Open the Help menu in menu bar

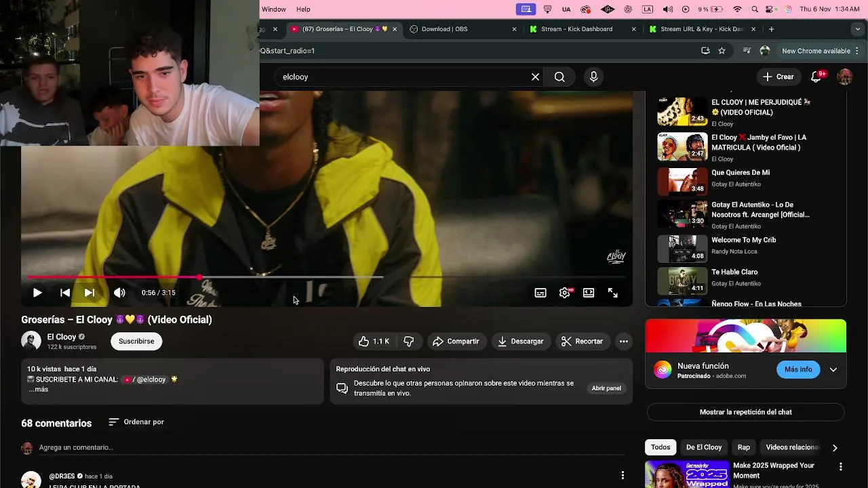303,9
